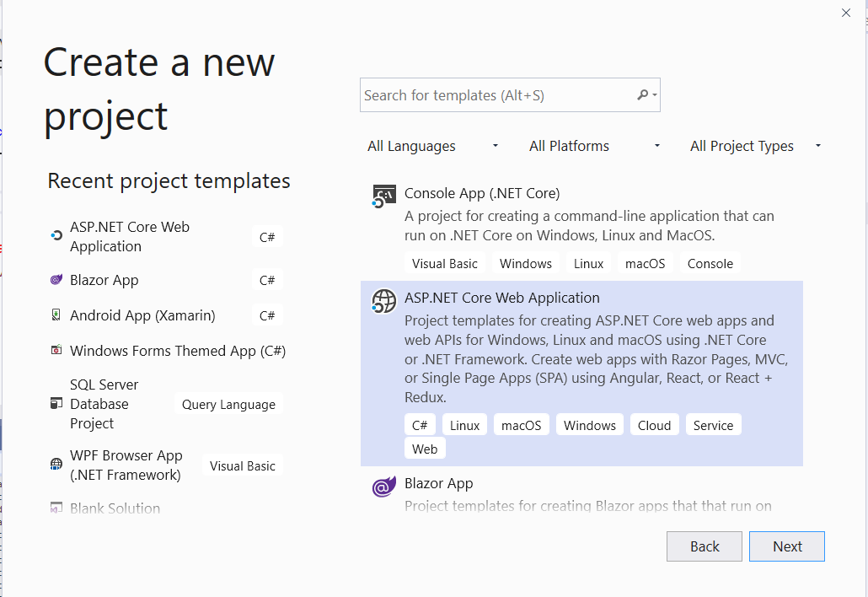The image size is (868, 597).
Task: Click the Next button
Action: [786, 546]
